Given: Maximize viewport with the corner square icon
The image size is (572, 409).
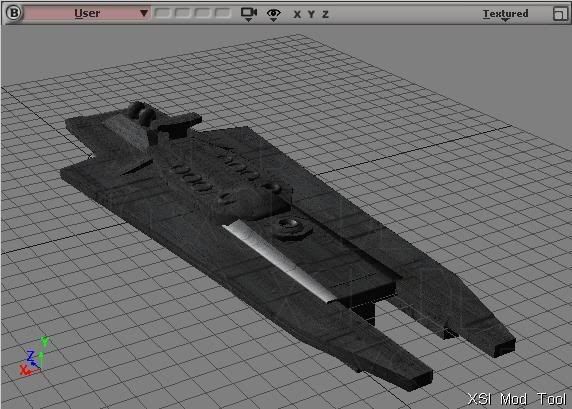Looking at the screenshot, I should point(560,14).
